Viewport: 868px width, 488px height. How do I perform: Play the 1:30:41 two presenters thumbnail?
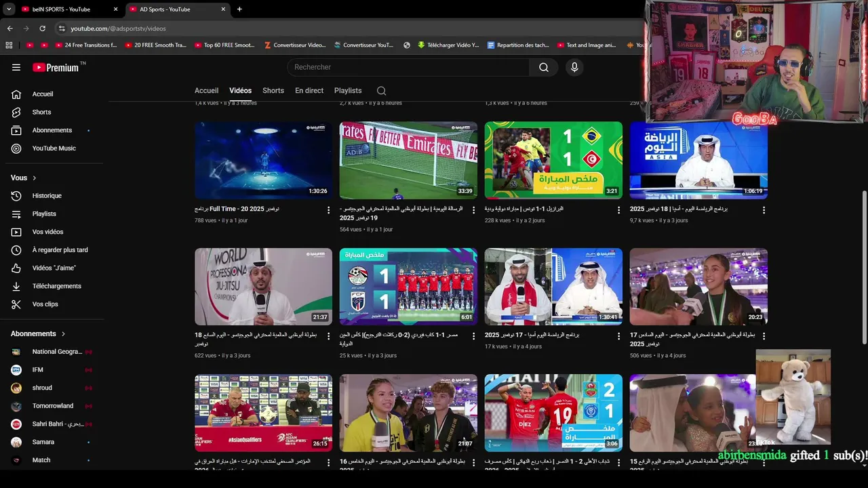[553, 287]
